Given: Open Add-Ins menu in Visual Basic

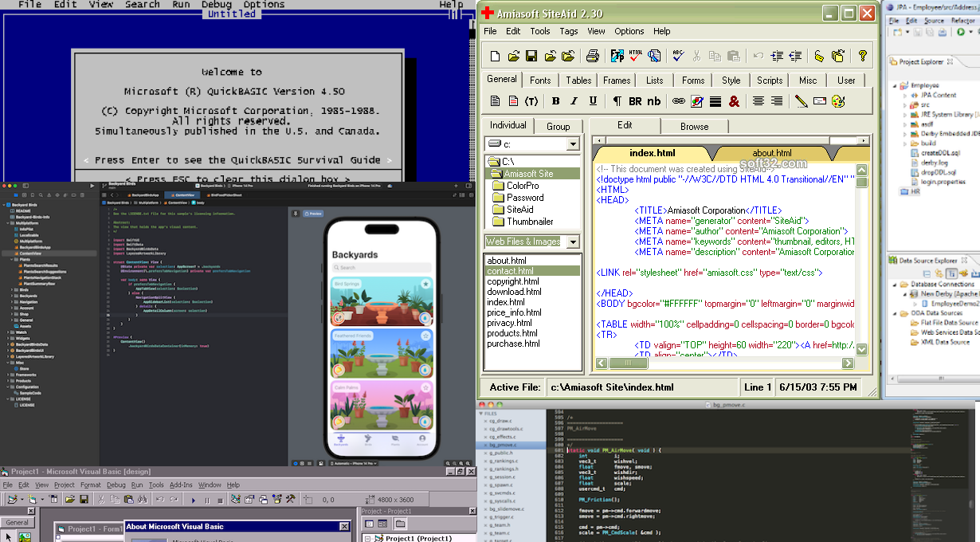Looking at the screenshot, I should click(x=181, y=485).
